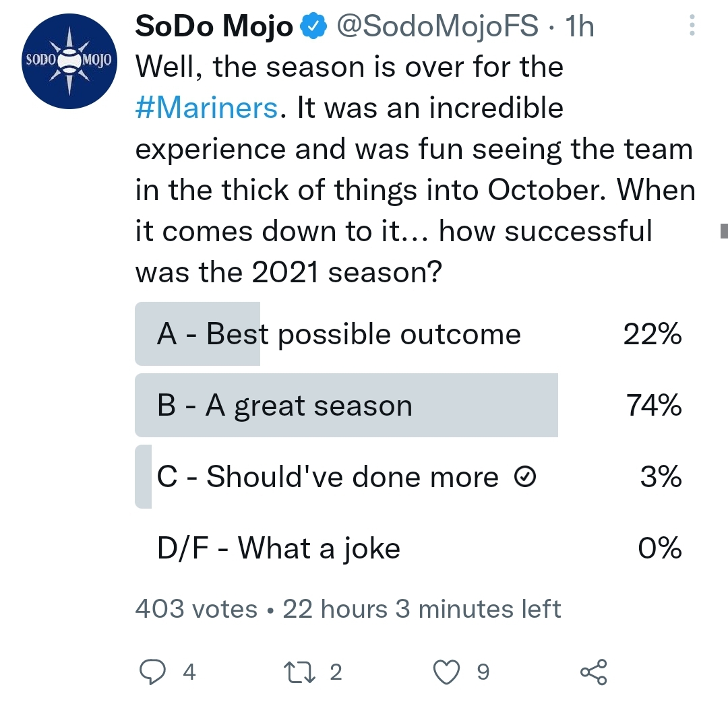Select poll option B - A great season
728x702 pixels.
pos(284,406)
